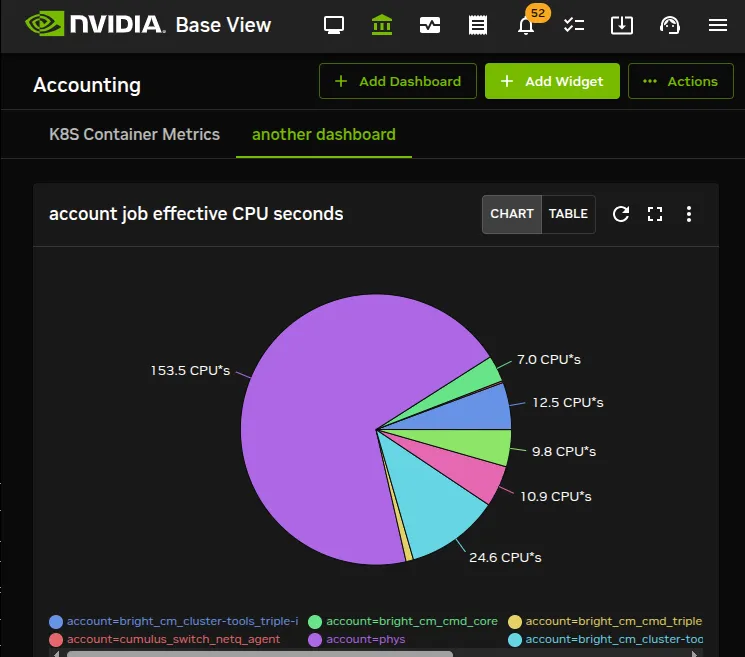
Task: Toggle legend account=bright_cm_cluster-tools_triple-i
Action: click(173, 621)
